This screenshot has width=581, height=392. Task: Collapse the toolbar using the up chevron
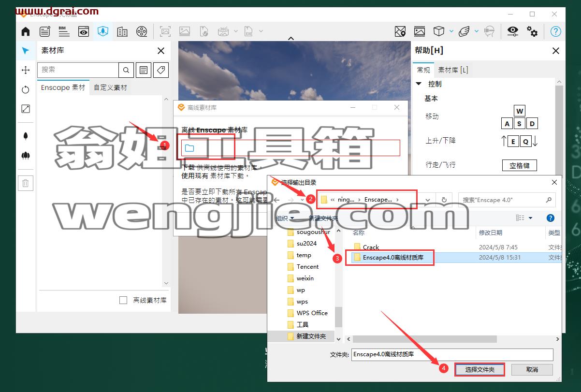click(x=291, y=39)
